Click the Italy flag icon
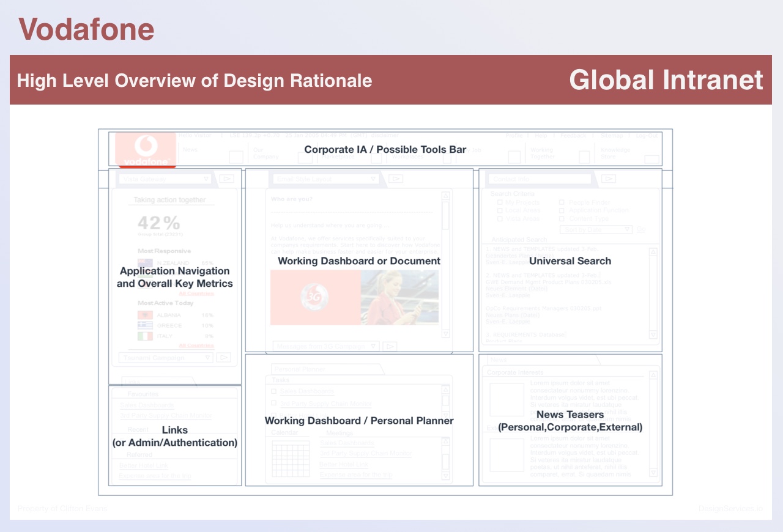Screen dimensions: 783x532 [x=145, y=336]
